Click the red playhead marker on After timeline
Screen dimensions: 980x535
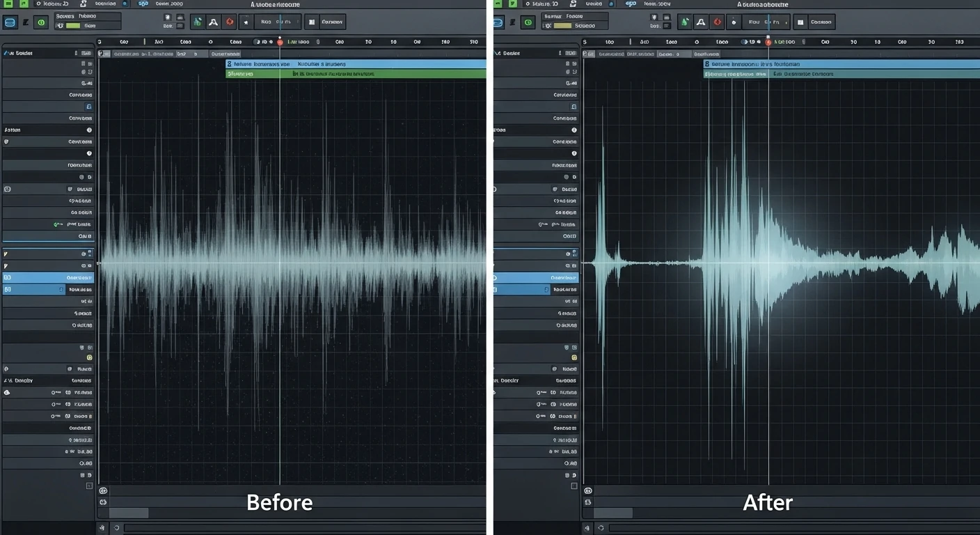[x=768, y=42]
